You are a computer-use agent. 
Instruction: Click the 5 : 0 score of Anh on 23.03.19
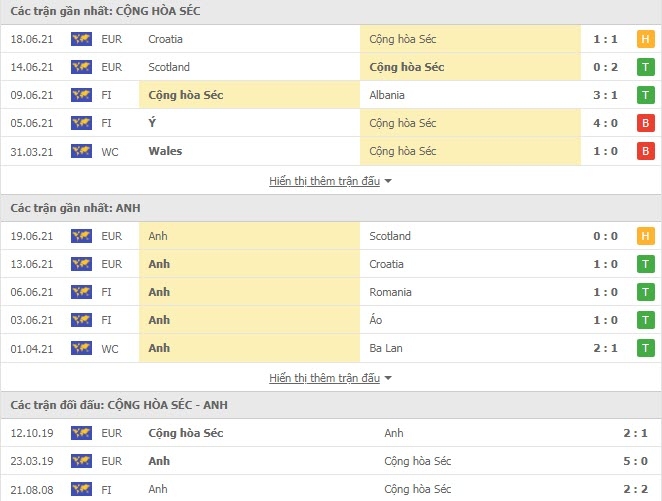635,461
